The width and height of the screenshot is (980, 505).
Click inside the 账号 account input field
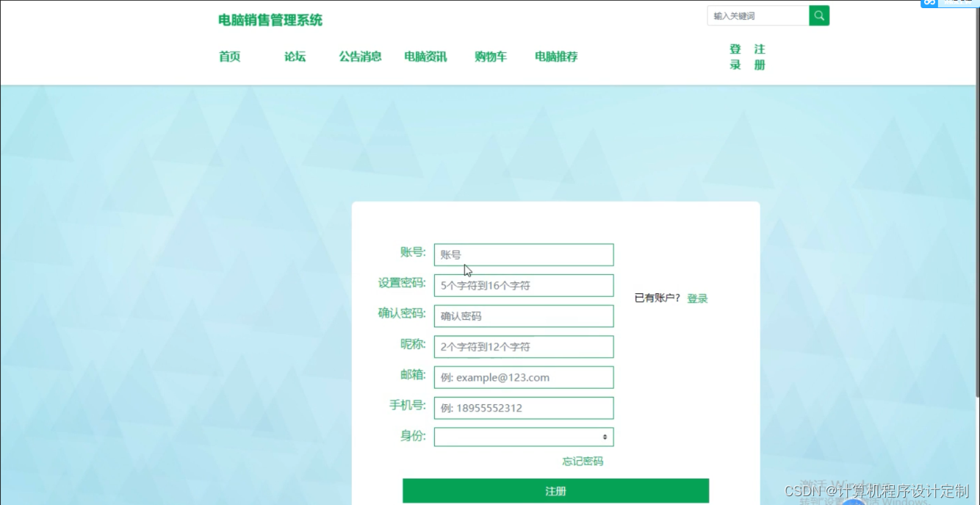pos(523,254)
